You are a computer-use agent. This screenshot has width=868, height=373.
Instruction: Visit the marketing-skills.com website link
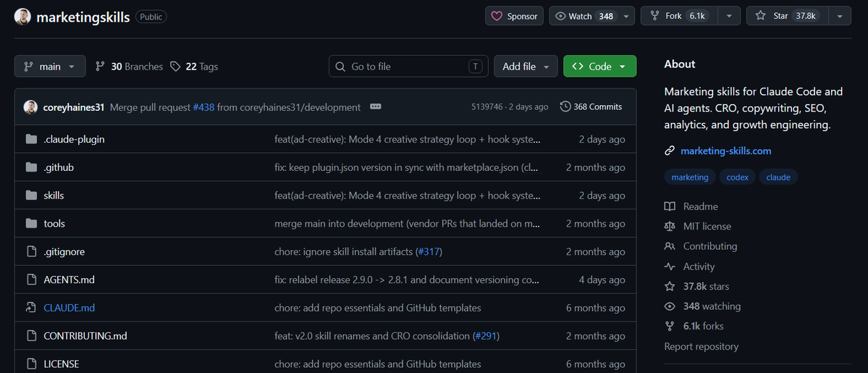click(x=725, y=151)
